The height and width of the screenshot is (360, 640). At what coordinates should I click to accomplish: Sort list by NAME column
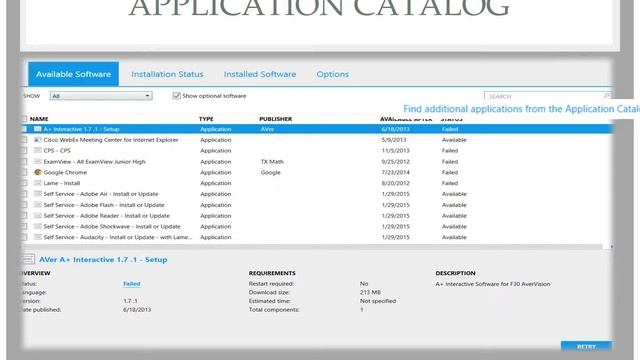click(x=39, y=119)
